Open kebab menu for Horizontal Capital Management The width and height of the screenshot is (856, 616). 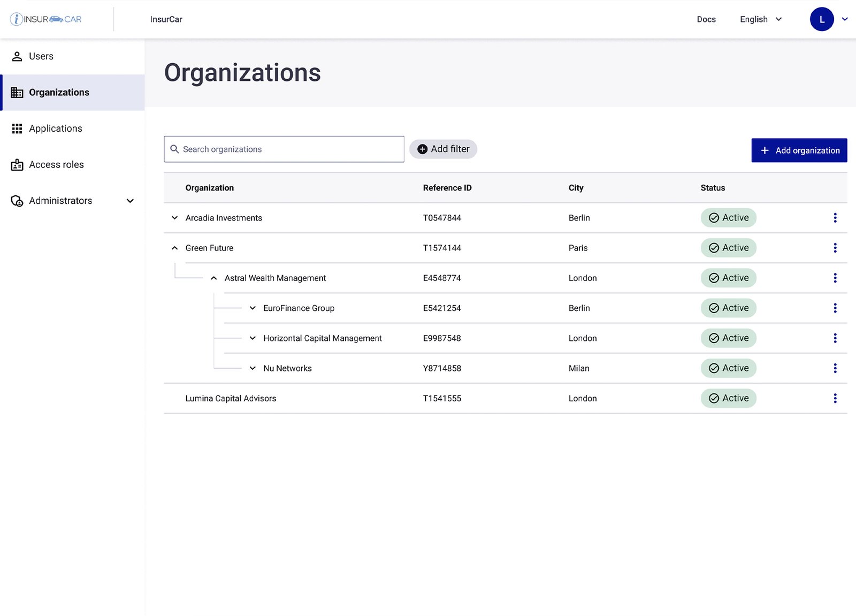pos(835,338)
